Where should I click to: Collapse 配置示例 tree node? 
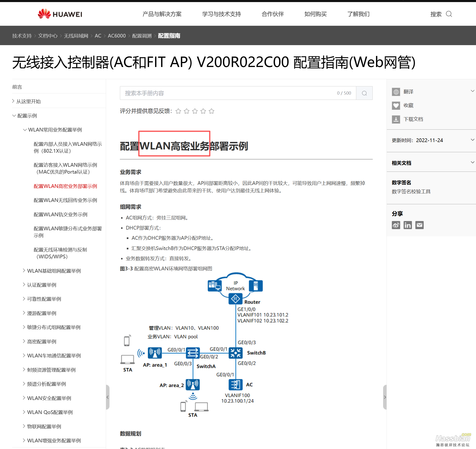pos(14,116)
